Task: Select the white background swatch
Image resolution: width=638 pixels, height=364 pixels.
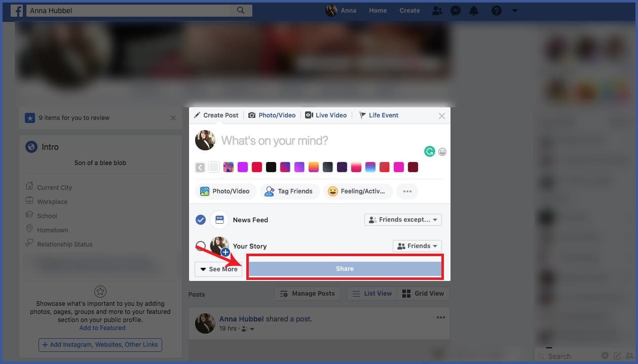Action: coord(214,167)
